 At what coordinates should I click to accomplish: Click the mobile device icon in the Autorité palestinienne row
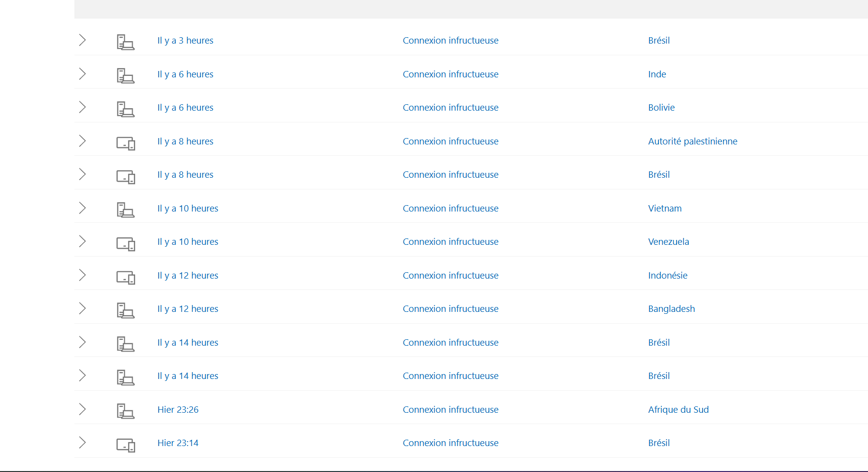click(126, 143)
